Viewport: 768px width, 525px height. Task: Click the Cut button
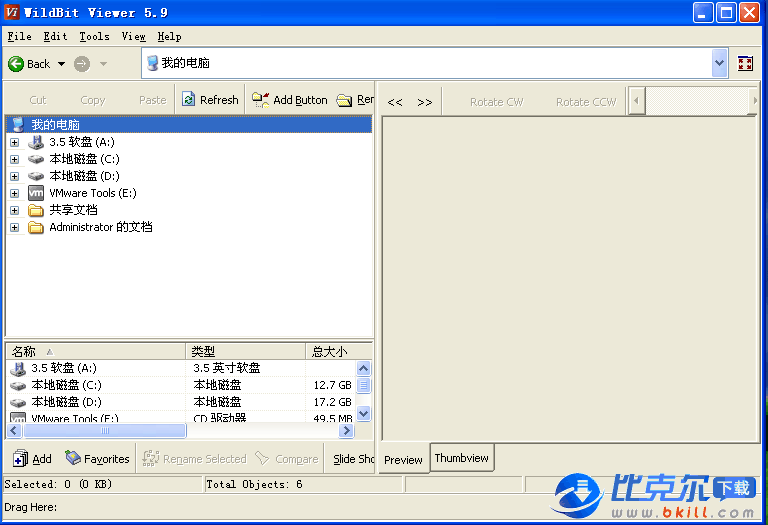tap(38, 100)
